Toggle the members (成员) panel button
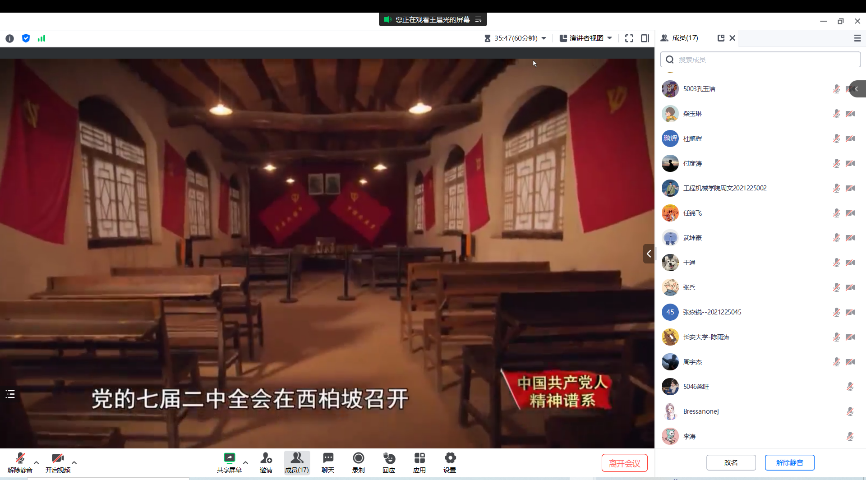The width and height of the screenshot is (866, 480). 296,461
